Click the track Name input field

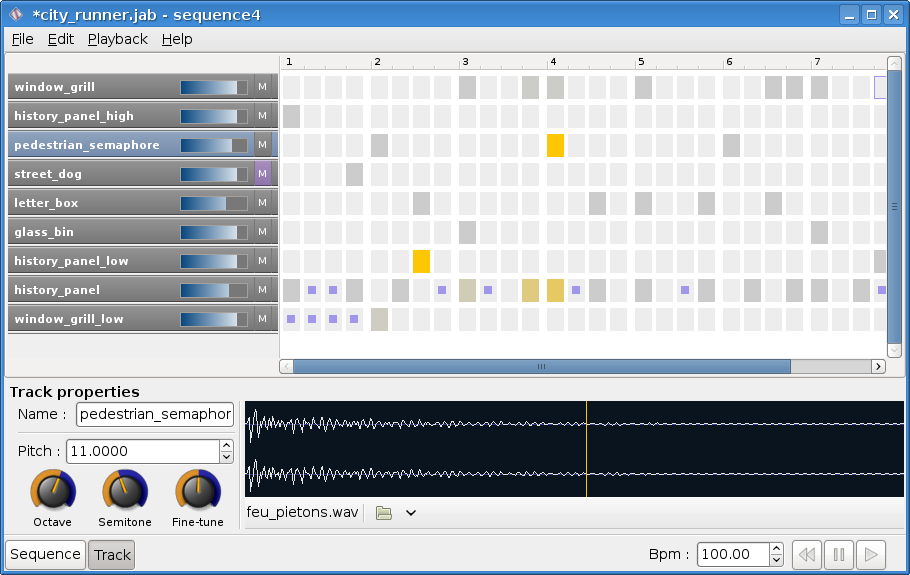155,414
